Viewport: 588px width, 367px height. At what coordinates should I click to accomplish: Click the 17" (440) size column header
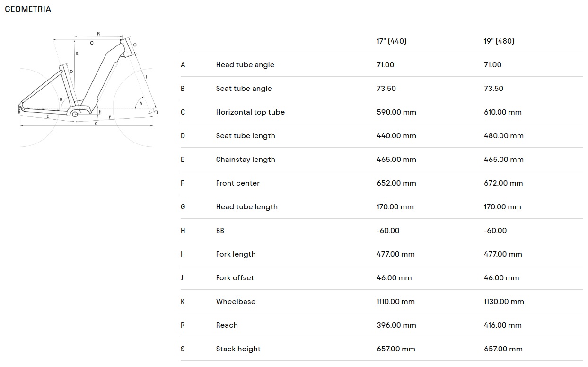coord(392,41)
